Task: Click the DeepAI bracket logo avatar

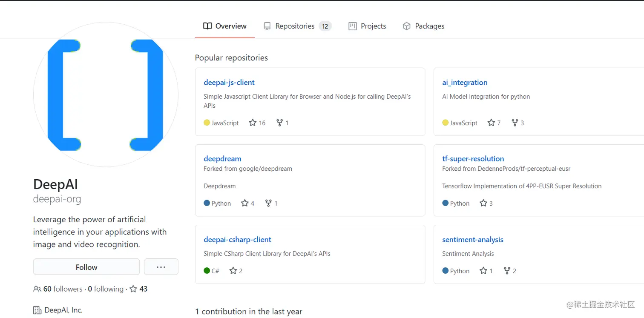Action: coord(106,95)
